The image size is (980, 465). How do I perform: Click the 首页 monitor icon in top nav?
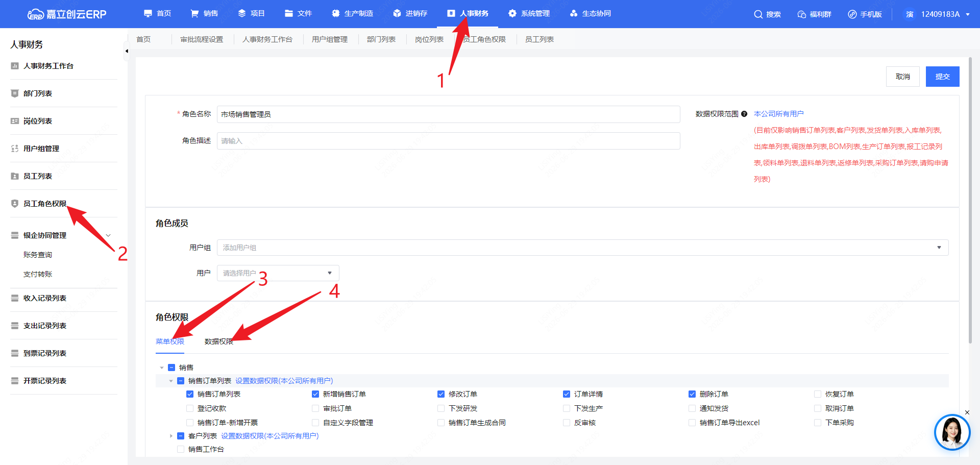click(x=148, y=13)
